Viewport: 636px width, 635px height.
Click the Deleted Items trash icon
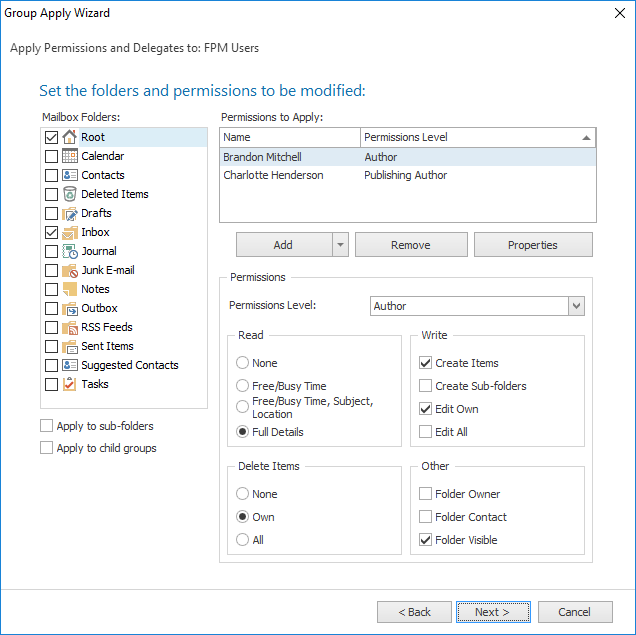click(x=70, y=194)
